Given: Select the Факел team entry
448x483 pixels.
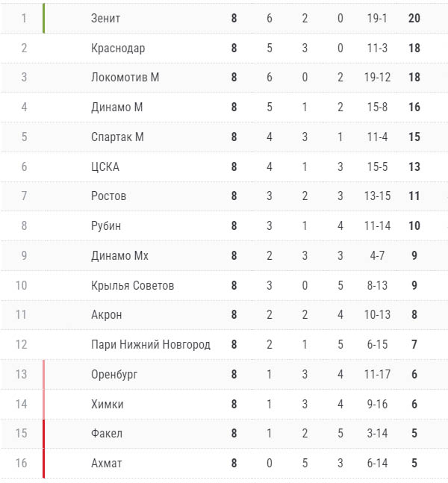Looking at the screenshot, I should pos(106,434).
